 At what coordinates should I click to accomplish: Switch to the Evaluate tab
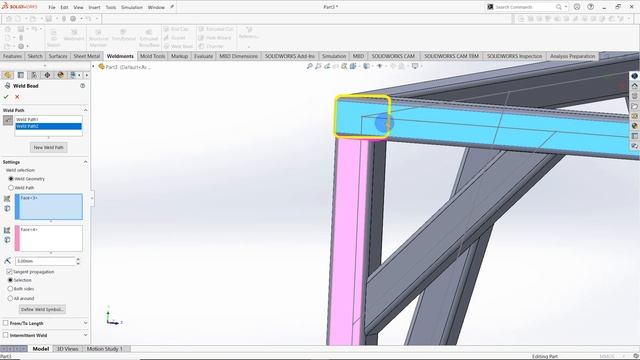[x=203, y=56]
